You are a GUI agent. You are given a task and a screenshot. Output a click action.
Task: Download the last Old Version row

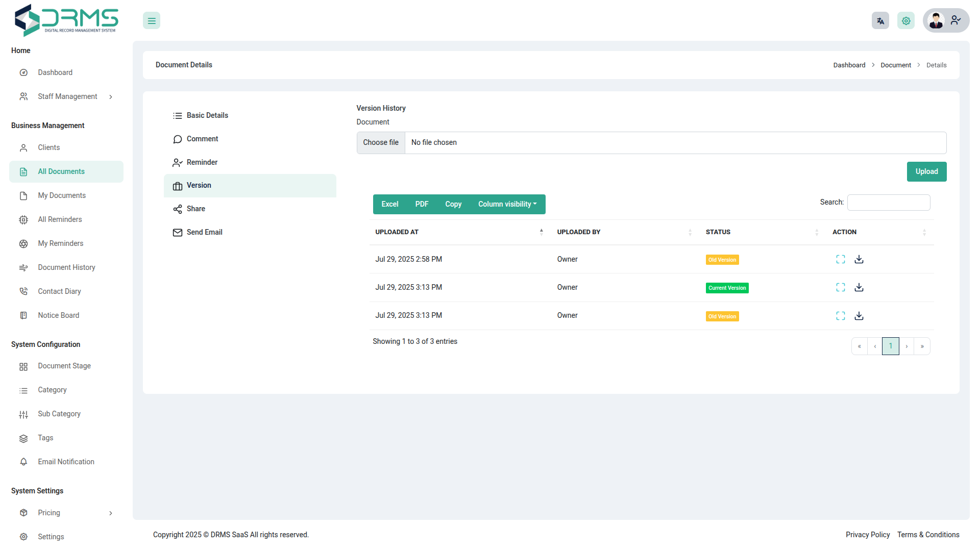859,316
